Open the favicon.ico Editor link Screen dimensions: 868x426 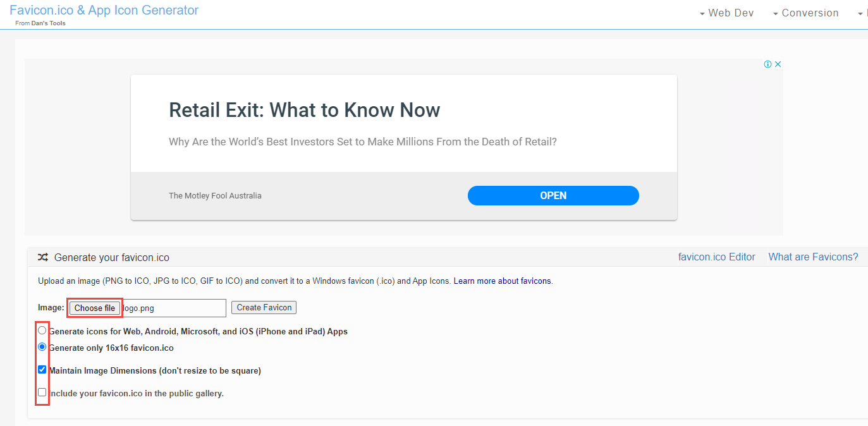[x=717, y=257]
